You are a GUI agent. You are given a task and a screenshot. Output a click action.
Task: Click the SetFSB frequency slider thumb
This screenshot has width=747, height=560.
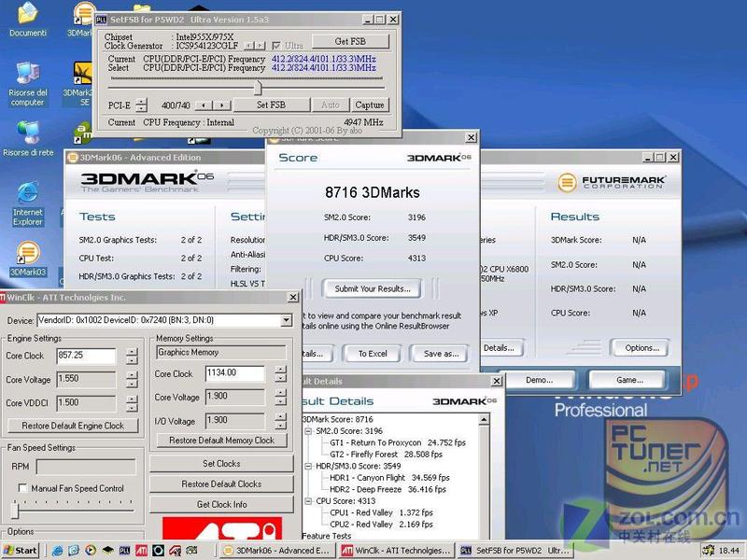pyautogui.click(x=258, y=88)
